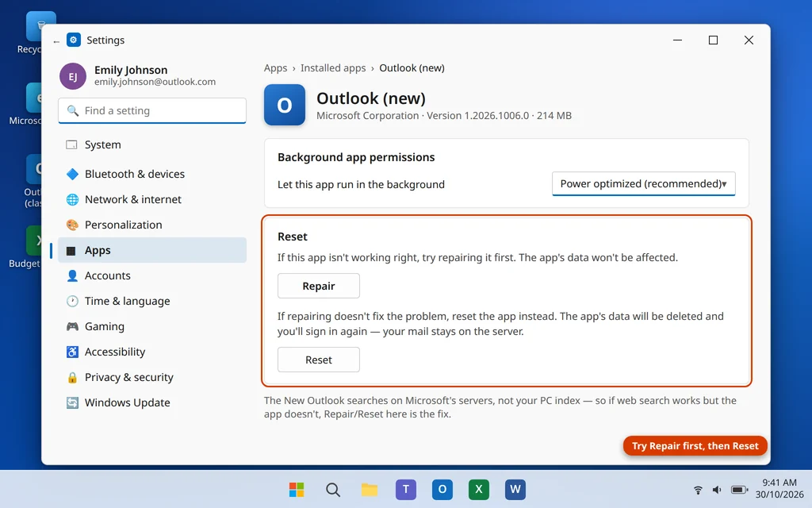This screenshot has height=508, width=812.
Task: Click the Outlook (new) breadcrumb text
Action: pos(412,68)
